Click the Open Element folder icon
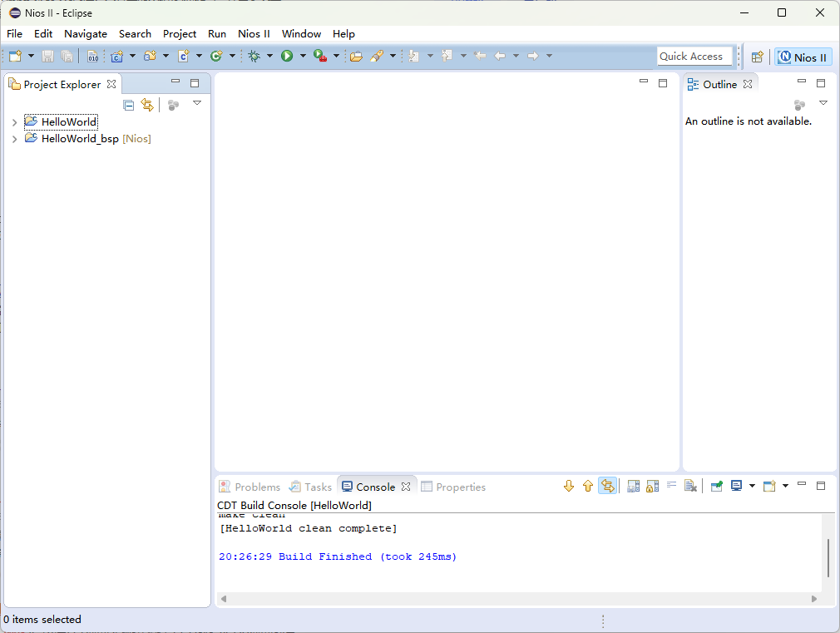The image size is (840, 633). coord(356,56)
